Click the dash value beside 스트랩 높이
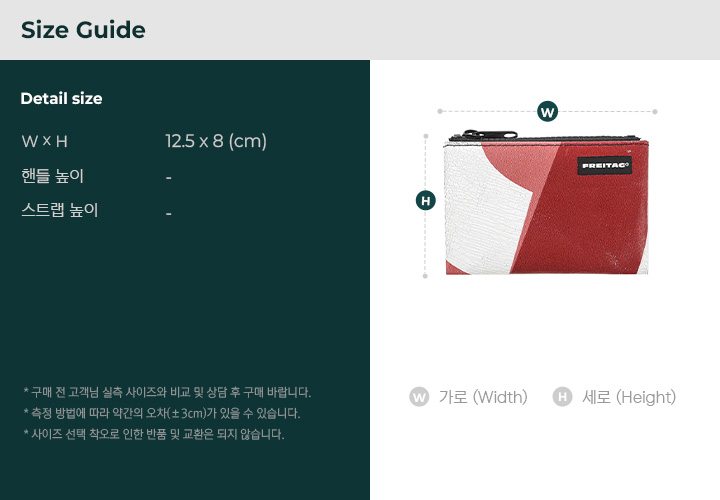 pos(169,213)
